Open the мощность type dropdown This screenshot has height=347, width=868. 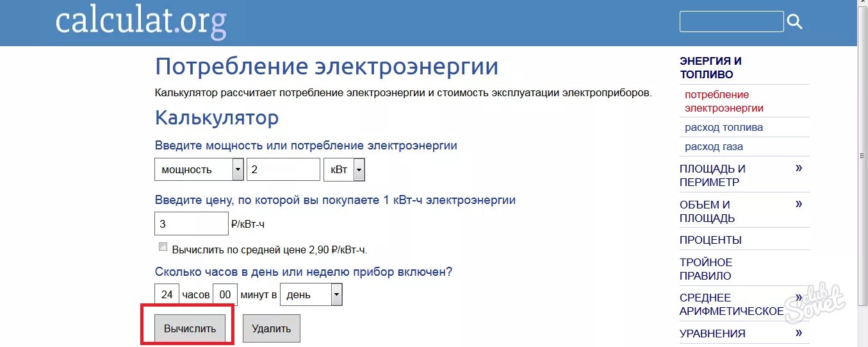199,170
